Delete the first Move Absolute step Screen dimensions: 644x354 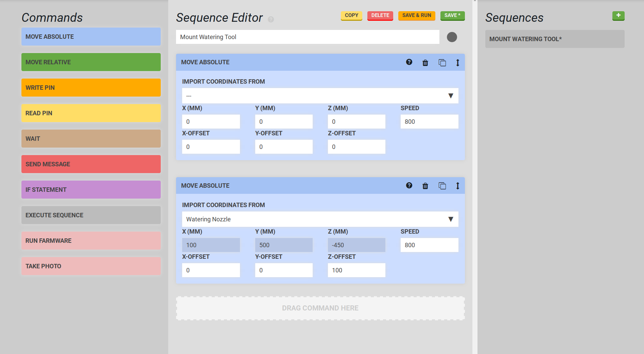point(425,63)
